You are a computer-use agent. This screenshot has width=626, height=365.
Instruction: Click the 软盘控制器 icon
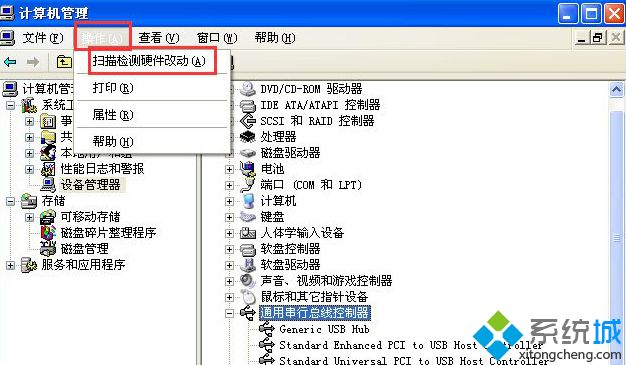point(248,249)
